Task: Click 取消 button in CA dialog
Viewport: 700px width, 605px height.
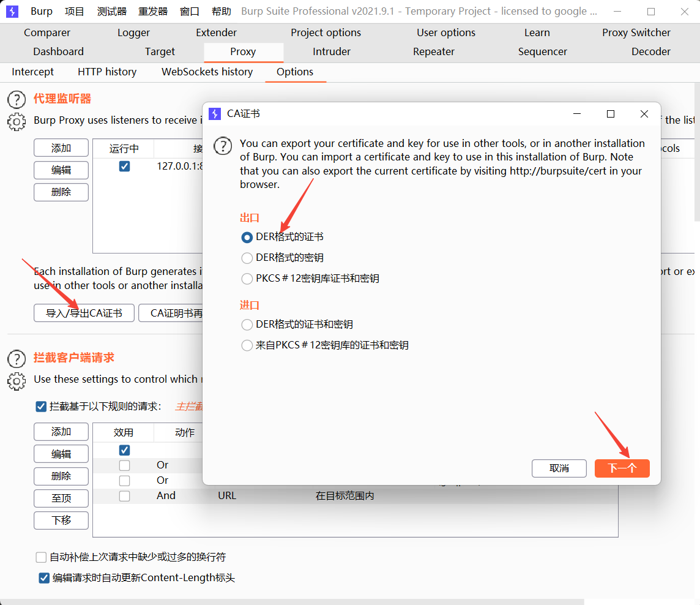Action: tap(559, 468)
